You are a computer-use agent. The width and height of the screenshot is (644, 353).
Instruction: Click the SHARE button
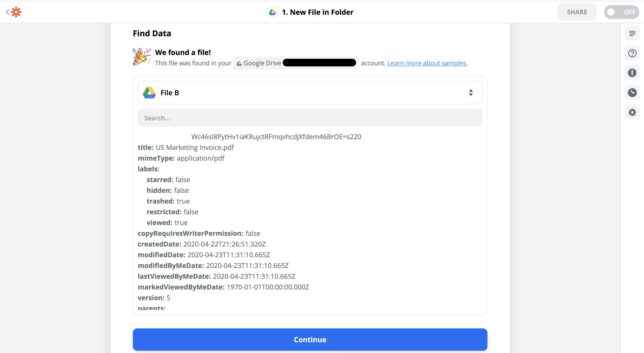576,12
